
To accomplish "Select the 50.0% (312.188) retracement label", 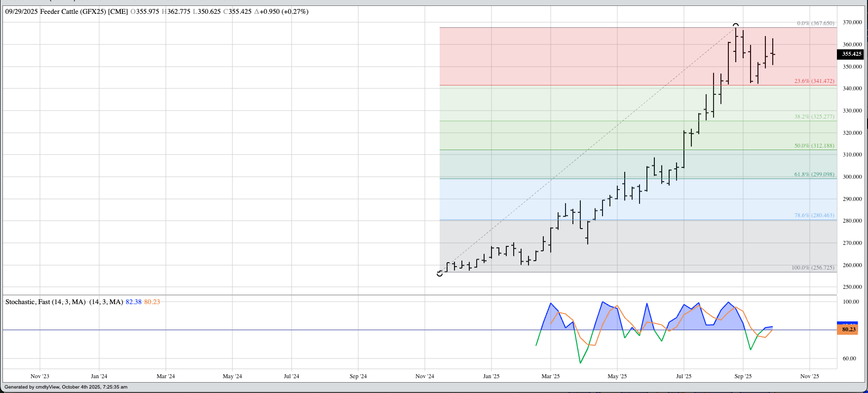I will coord(814,146).
